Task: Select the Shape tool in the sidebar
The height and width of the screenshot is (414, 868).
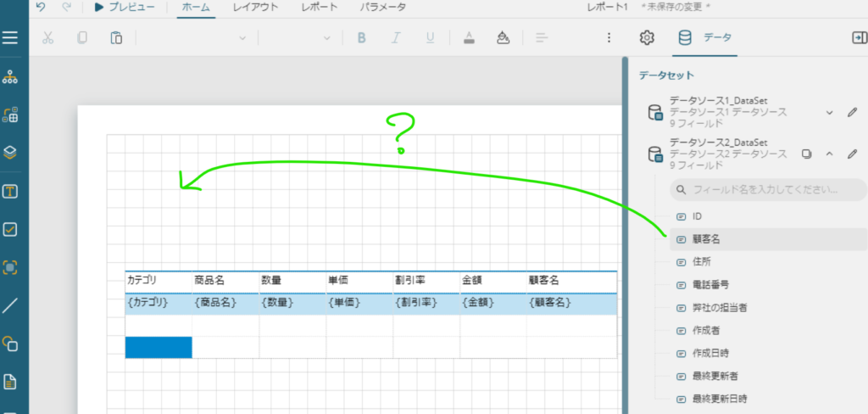Action: coord(10,344)
